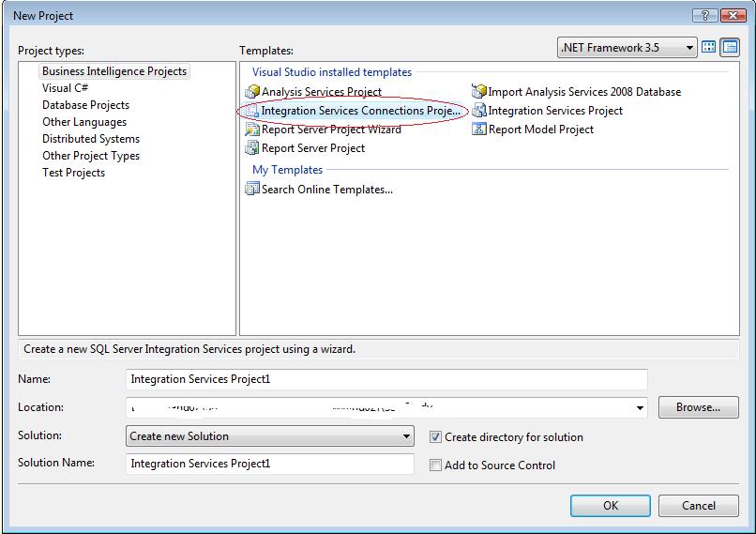Viewport: 756px width, 534px height.
Task: Choose the Report Server Project icon
Action: [251, 148]
